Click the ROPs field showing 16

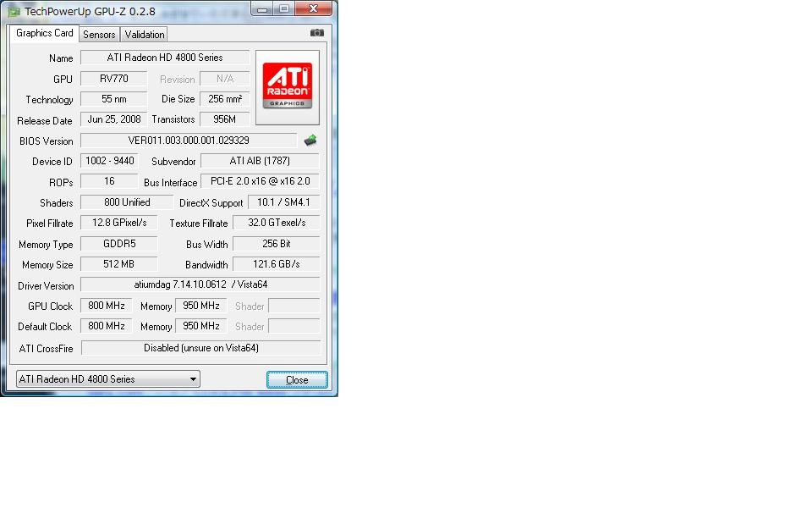pos(109,181)
